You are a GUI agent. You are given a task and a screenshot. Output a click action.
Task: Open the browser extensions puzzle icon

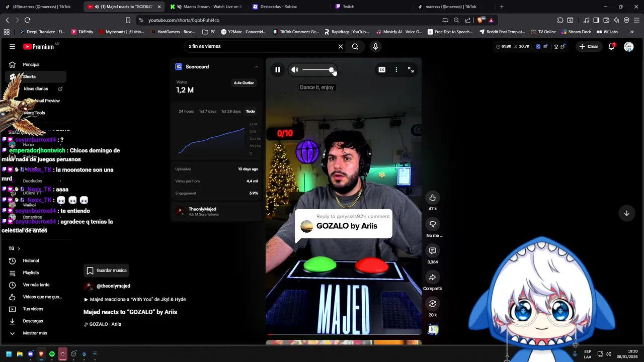[x=560, y=20]
